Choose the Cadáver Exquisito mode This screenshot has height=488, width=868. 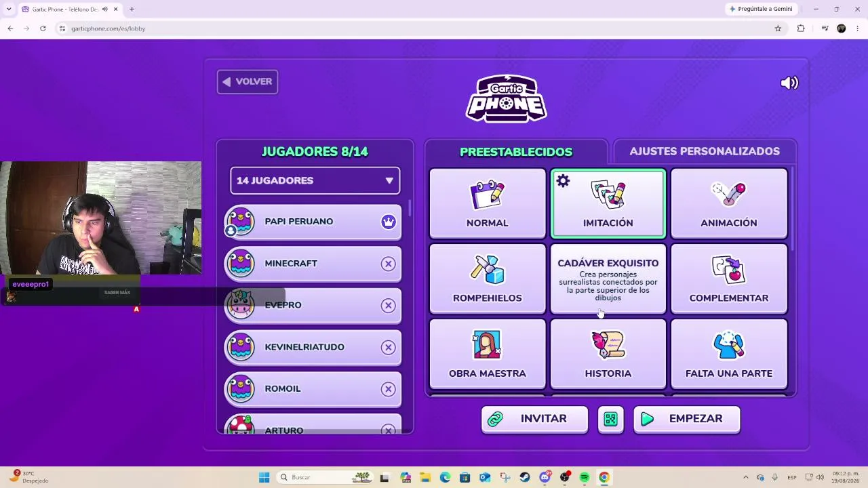(x=608, y=279)
